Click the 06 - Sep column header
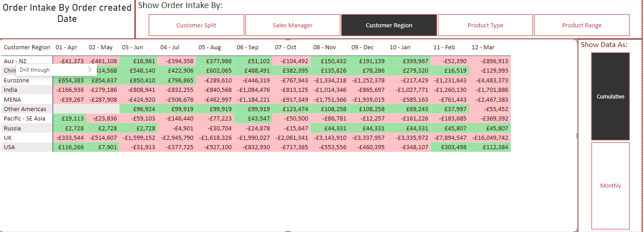This screenshot has width=644, height=232. click(248, 47)
